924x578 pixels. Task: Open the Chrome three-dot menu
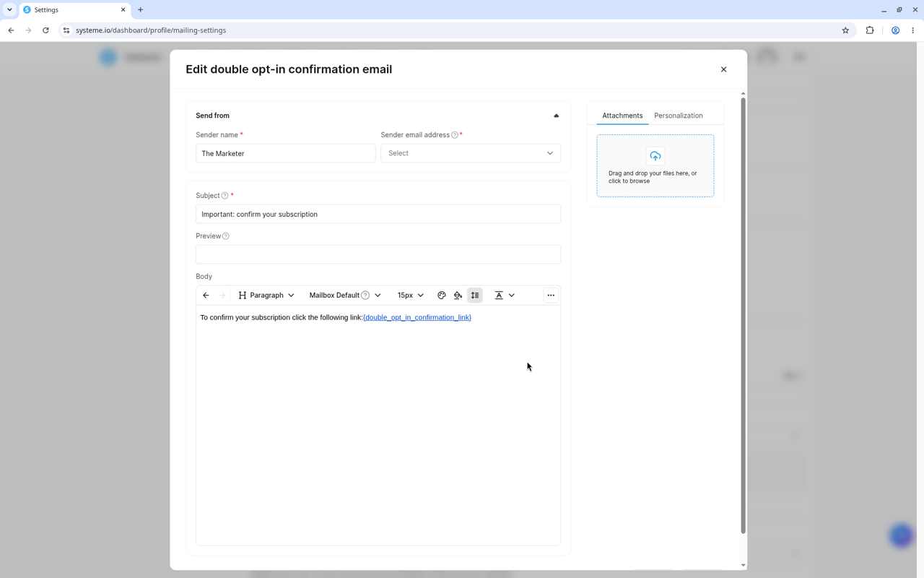[x=913, y=30]
